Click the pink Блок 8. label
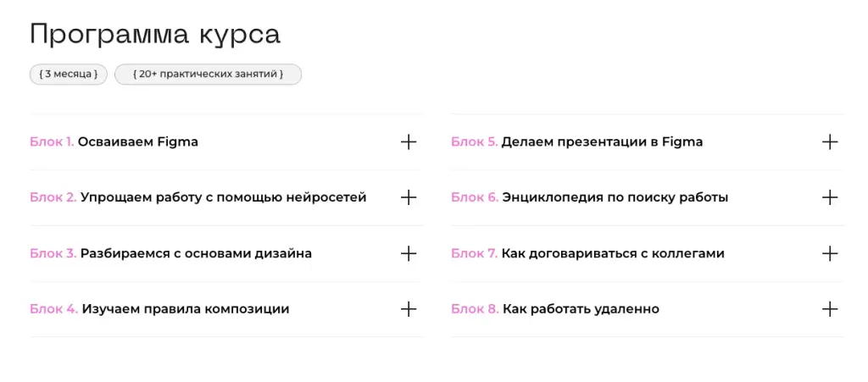868x382 pixels. pyautogui.click(x=475, y=309)
